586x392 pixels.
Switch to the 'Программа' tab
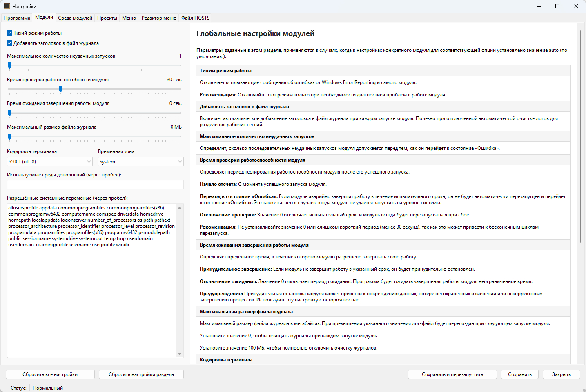tap(17, 18)
